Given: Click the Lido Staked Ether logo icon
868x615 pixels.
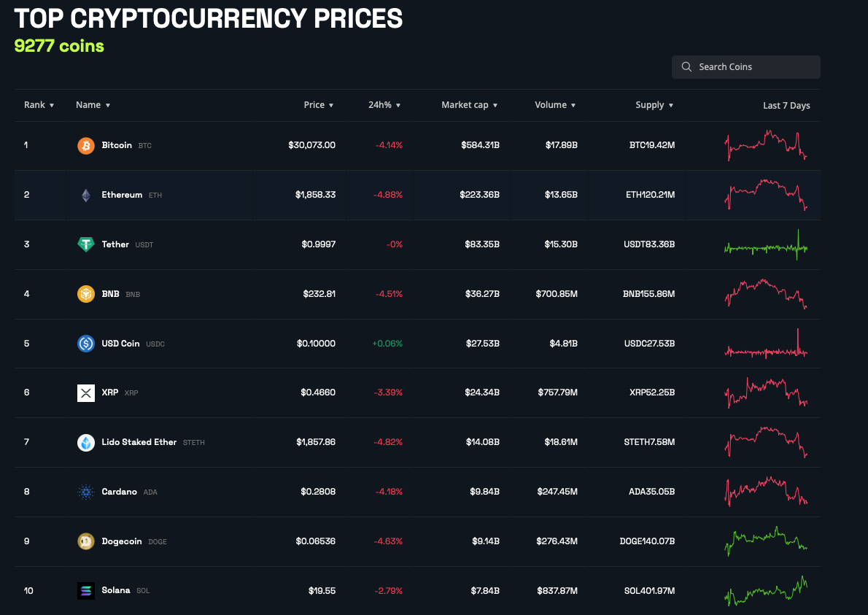Looking at the screenshot, I should pyautogui.click(x=86, y=442).
